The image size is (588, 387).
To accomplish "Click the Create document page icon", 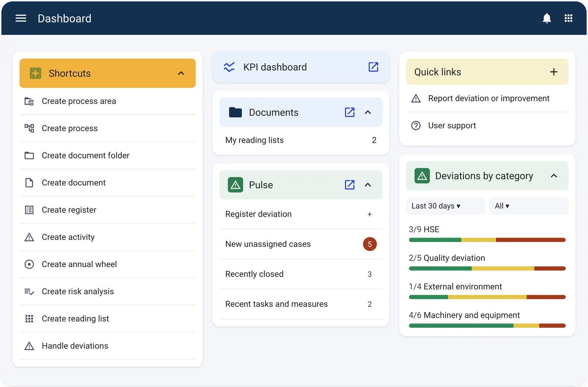I will click(x=29, y=183).
